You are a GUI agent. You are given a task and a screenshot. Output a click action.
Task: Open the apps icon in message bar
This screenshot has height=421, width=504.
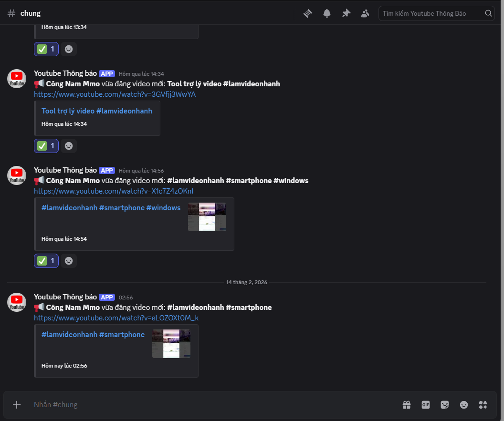[x=483, y=405]
